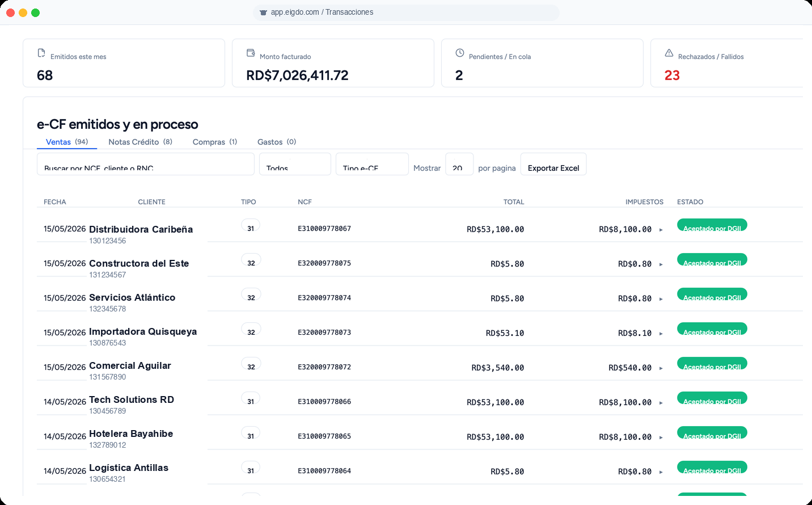Click RNC number 130123456
Screen dimensions: 812x505
point(107,241)
